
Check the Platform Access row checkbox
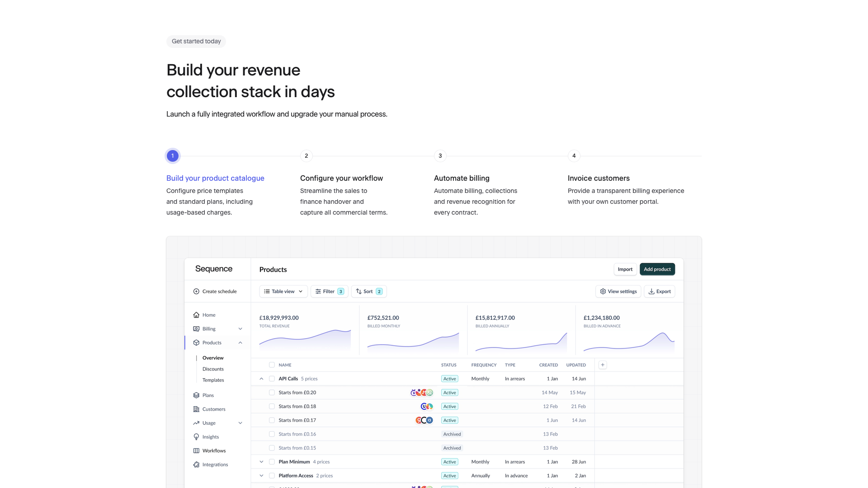point(272,476)
